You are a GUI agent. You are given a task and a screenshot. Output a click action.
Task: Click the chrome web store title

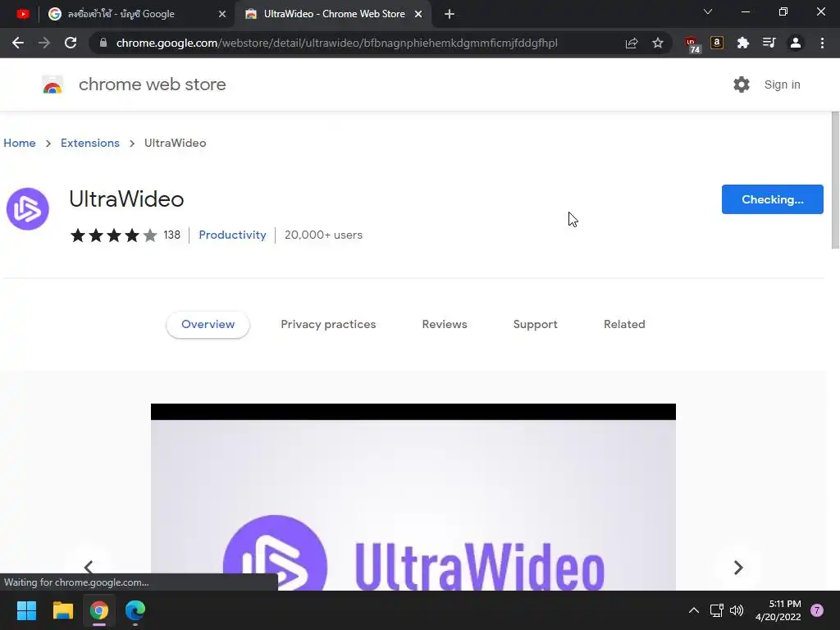pyautogui.click(x=152, y=84)
